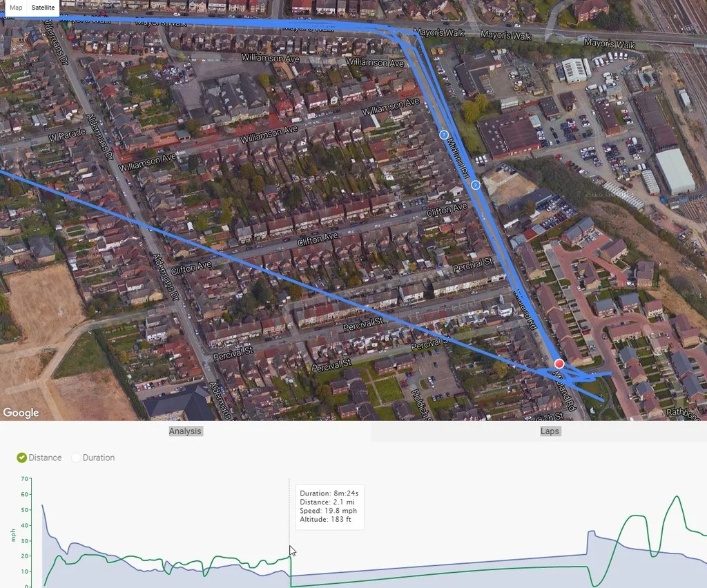
Task: Click the long straight blue route line
Action: (271, 272)
